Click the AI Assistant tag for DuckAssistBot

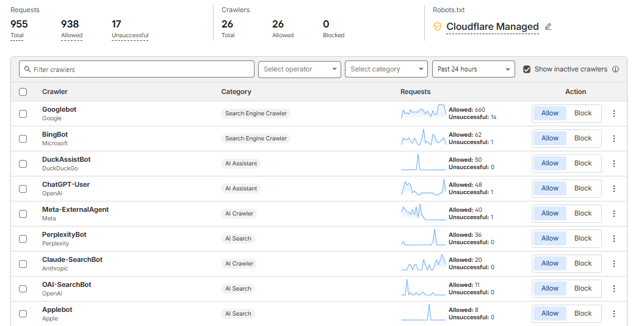click(241, 164)
